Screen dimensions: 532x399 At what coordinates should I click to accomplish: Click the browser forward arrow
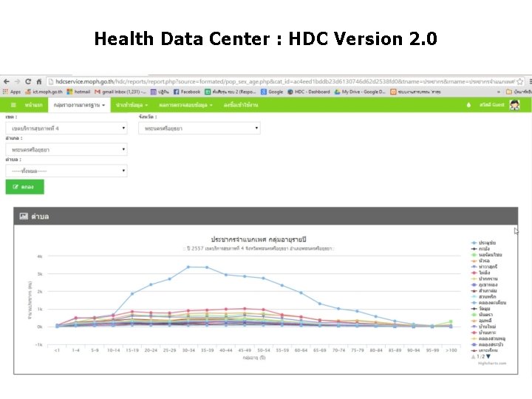pos(17,81)
